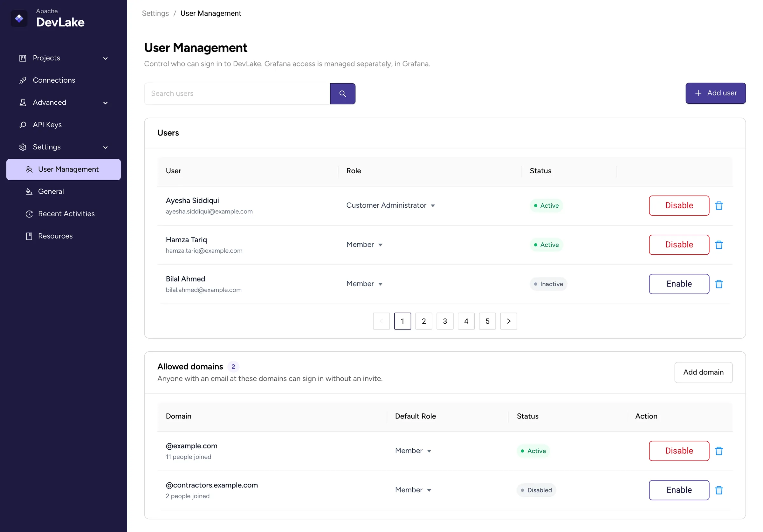Image resolution: width=763 pixels, height=532 pixels.
Task: Click the Settings gear icon
Action: coord(23,147)
